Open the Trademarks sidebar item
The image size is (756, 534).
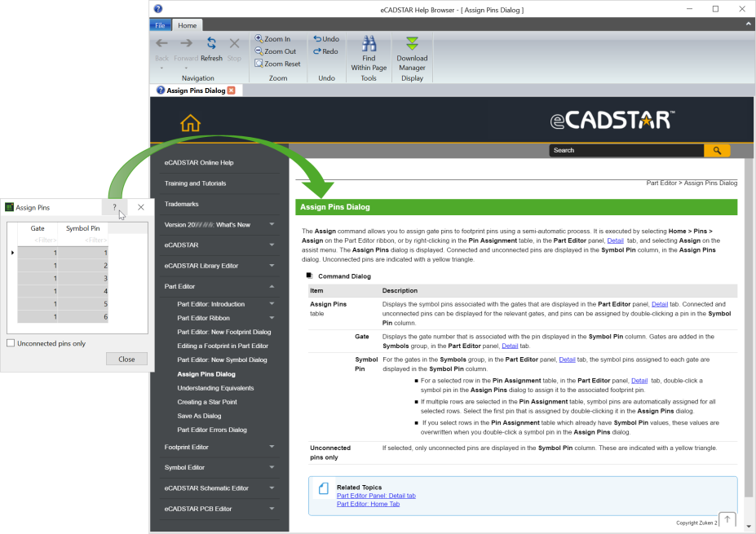181,204
